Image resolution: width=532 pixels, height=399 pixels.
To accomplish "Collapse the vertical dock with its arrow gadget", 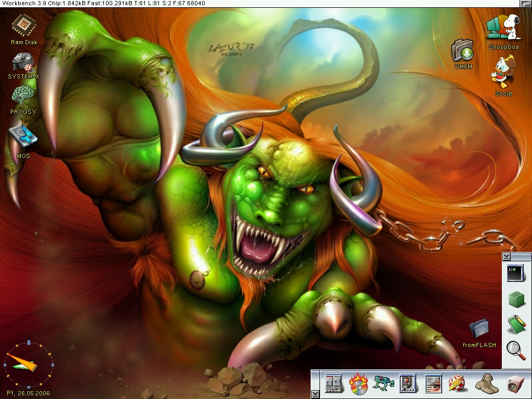I will [507, 257].
